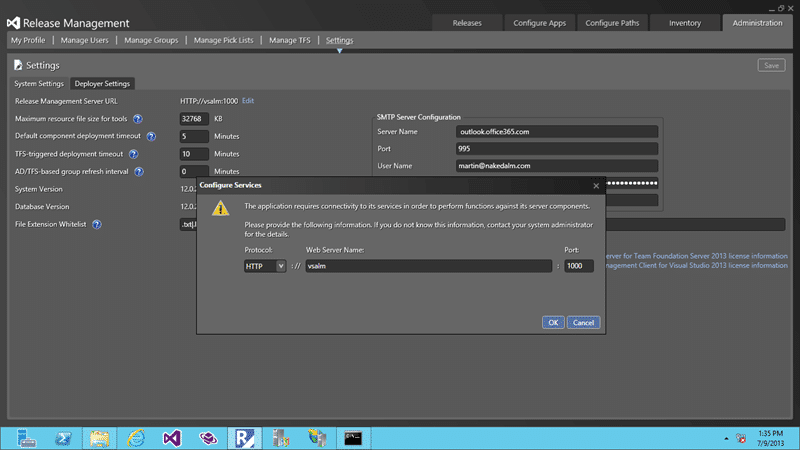Open Internet Explorer from taskbar
This screenshot has height=450, width=800.
point(136,438)
